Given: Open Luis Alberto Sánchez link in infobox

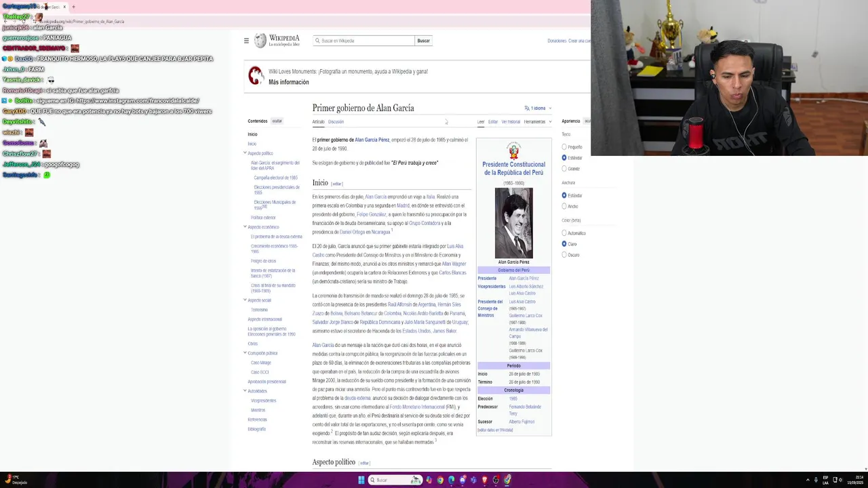Looking at the screenshot, I should pyautogui.click(x=526, y=286).
